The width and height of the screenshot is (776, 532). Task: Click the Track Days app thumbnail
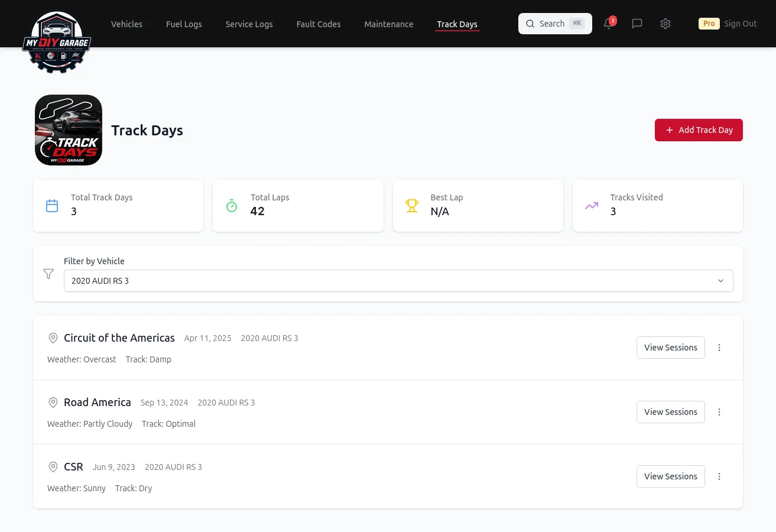coord(69,130)
